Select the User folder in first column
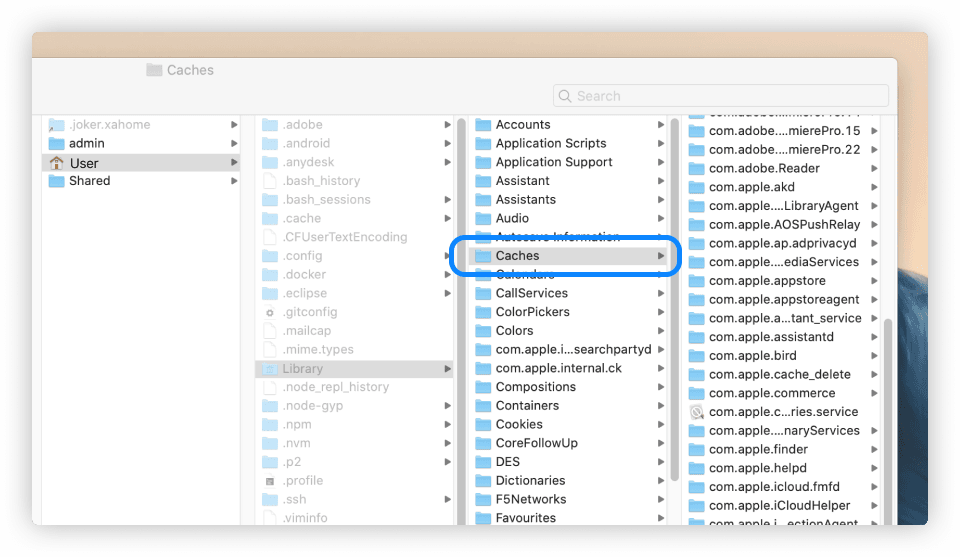The width and height of the screenshot is (960, 557). tap(140, 163)
